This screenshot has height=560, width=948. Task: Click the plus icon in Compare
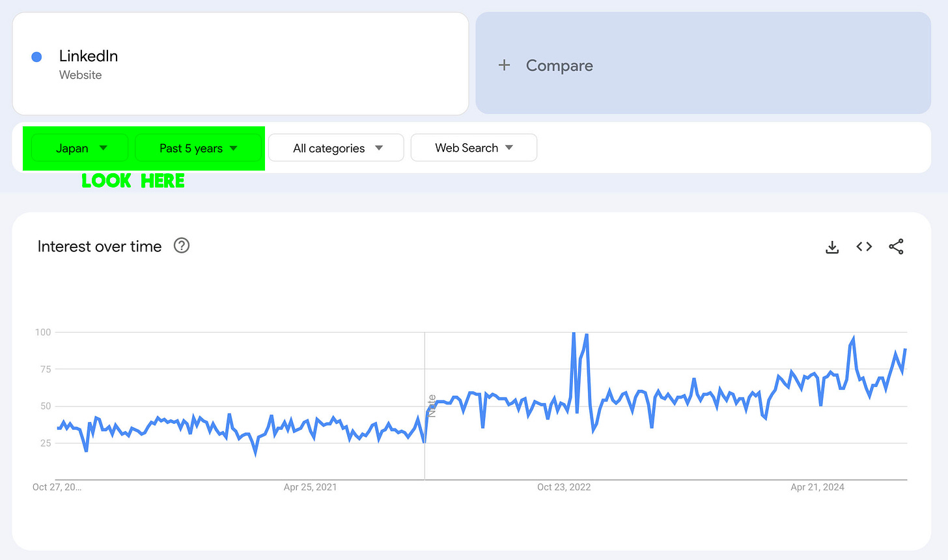(x=504, y=65)
